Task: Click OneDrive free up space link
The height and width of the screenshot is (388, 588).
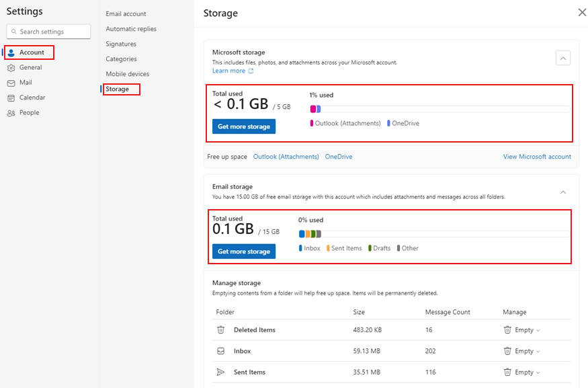Action: click(338, 157)
